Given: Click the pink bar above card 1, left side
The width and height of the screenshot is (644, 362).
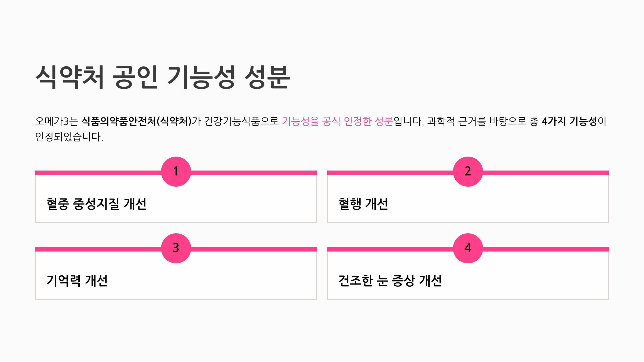Looking at the screenshot, I should [98, 173].
